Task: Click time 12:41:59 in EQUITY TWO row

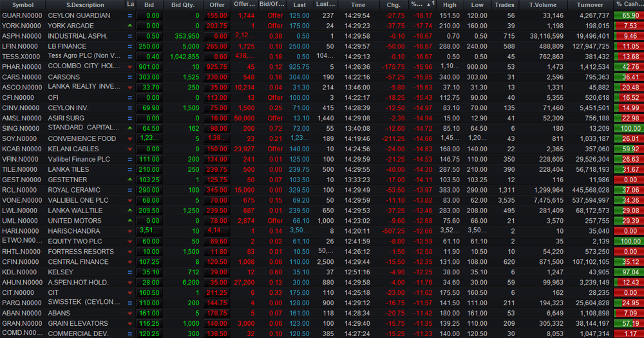Action: (x=357, y=241)
